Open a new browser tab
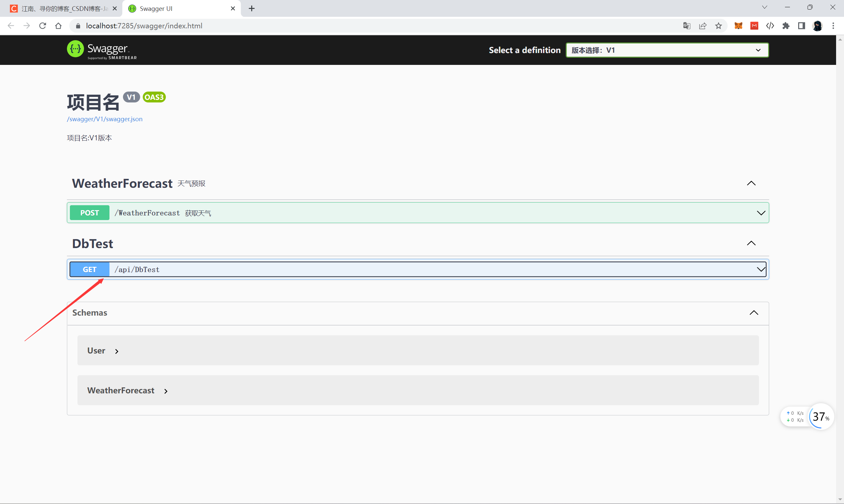Viewport: 844px width, 504px height. click(x=252, y=9)
